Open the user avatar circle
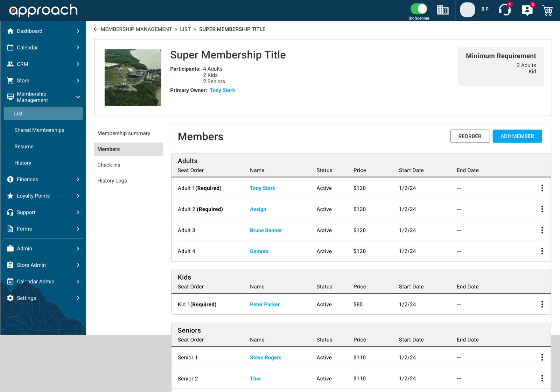Screen dimensions: 560x392 (x=467, y=10)
